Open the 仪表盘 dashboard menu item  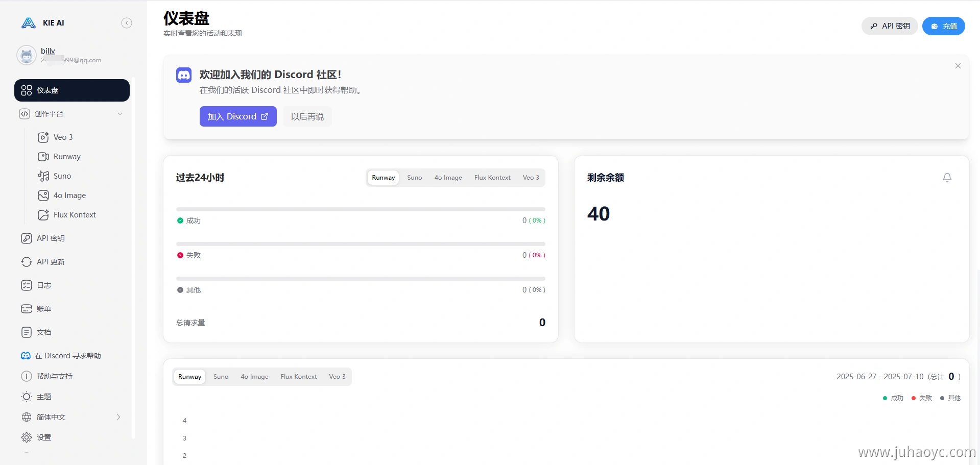pyautogui.click(x=72, y=90)
